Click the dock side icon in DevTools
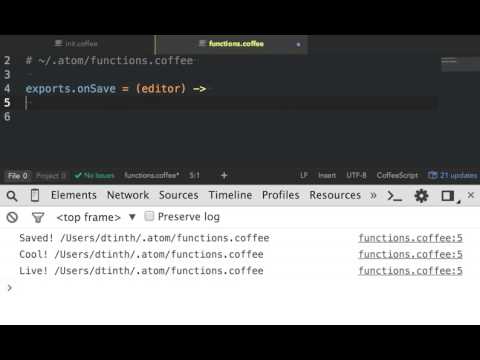This screenshot has width=480, height=360. coord(449,196)
